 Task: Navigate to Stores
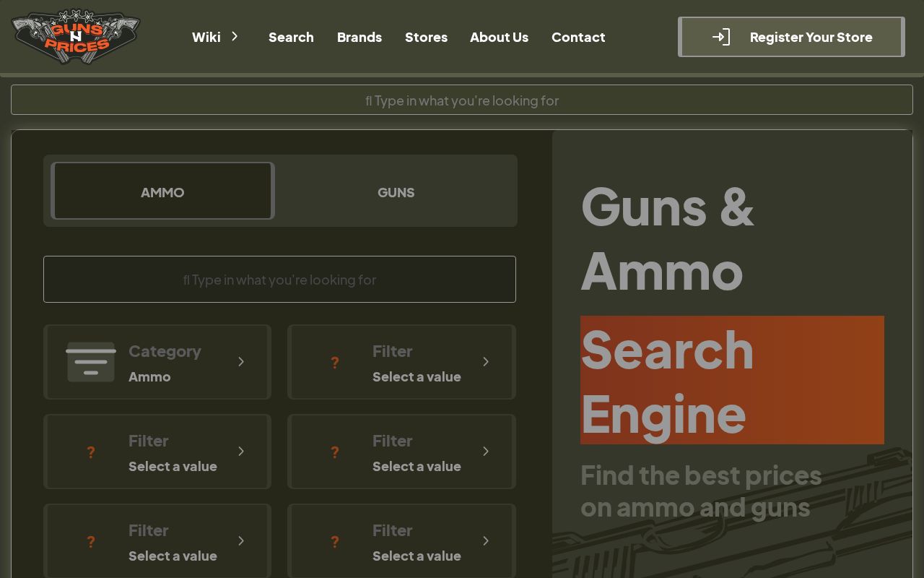click(x=426, y=37)
